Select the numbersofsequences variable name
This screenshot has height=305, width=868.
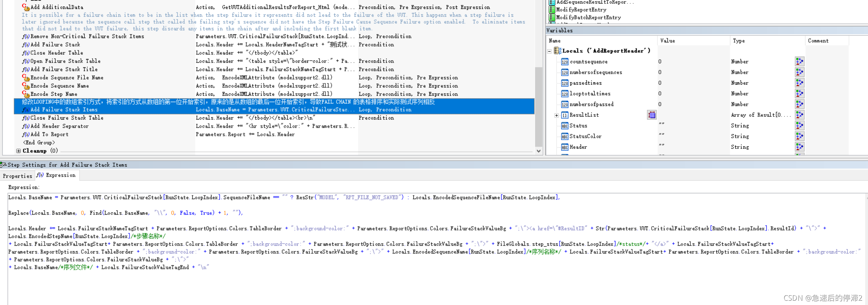click(x=596, y=73)
